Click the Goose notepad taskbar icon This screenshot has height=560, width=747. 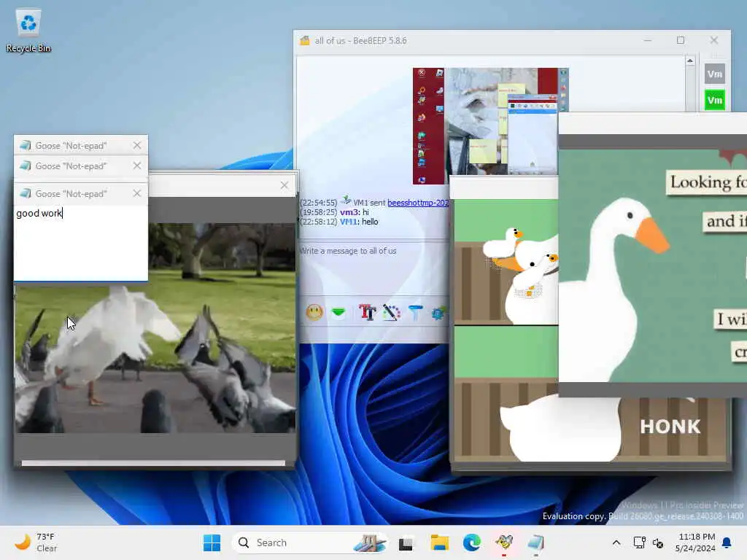tap(536, 542)
